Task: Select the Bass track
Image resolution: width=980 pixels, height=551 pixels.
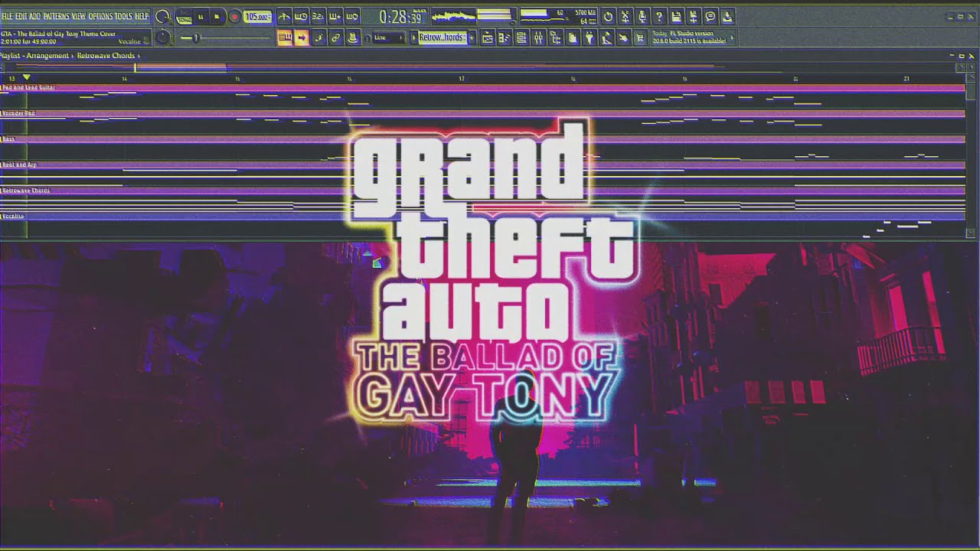Action: [x=8, y=139]
